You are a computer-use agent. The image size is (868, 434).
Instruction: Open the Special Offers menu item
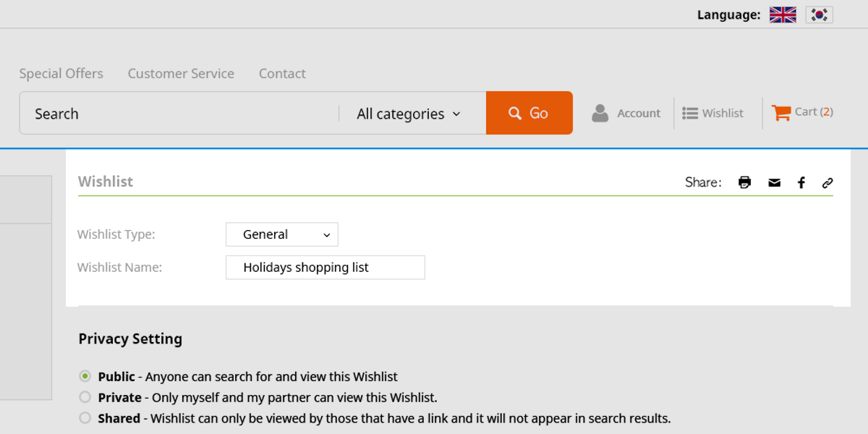[x=61, y=74]
